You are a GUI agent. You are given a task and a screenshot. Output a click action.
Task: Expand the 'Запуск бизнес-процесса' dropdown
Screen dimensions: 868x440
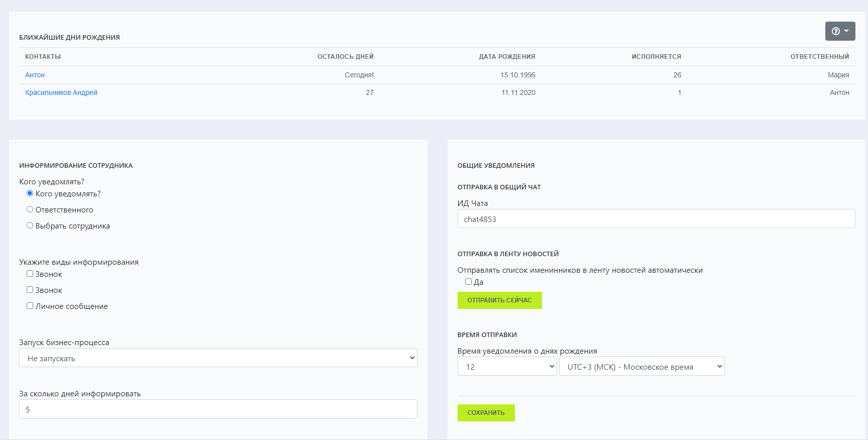point(218,358)
